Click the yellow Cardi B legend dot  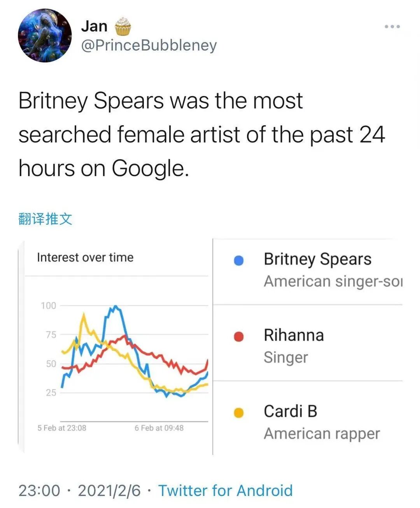[x=239, y=412]
